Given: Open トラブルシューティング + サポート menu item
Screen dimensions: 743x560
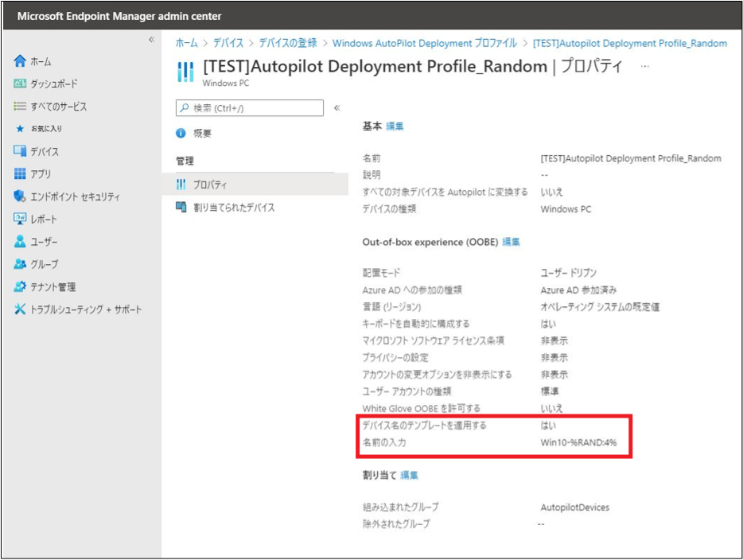Looking at the screenshot, I should [86, 310].
